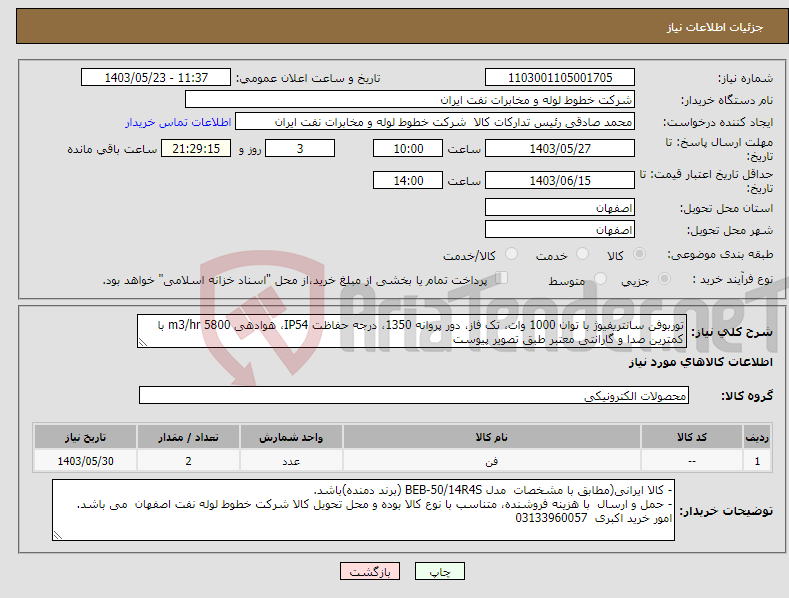Click the نام کالا column header
Screen dimensions: 789x598
coord(492,437)
